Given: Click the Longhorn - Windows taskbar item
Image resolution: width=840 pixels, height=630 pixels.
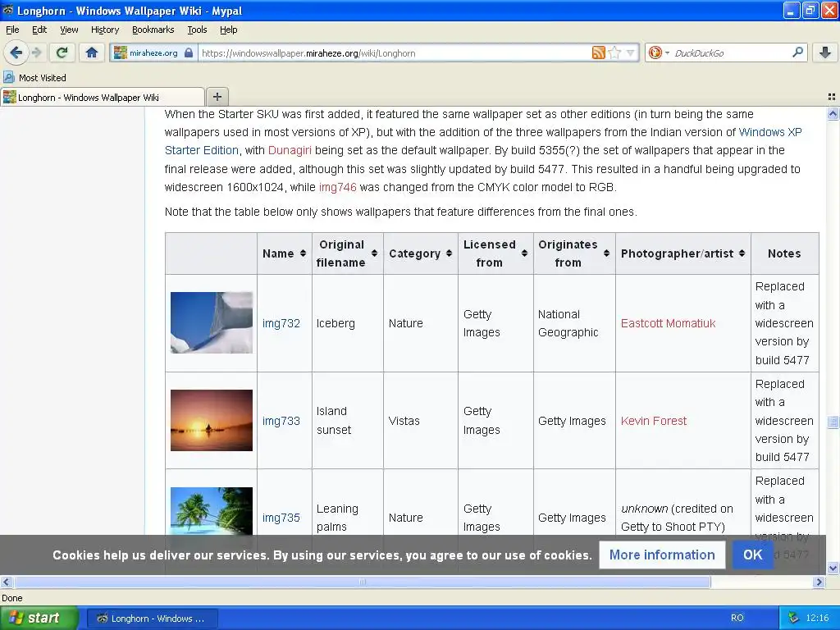Looking at the screenshot, I should 152,619.
